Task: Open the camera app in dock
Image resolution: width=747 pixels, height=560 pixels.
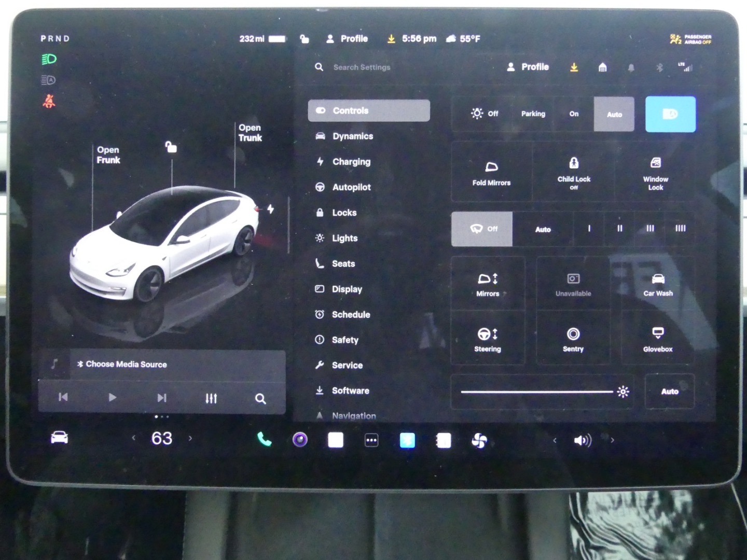Action: click(300, 440)
